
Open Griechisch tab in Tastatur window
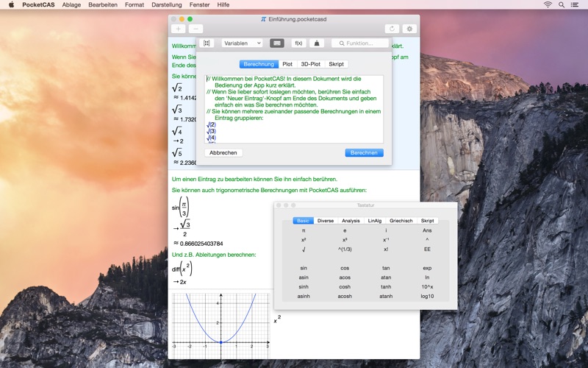[401, 221]
